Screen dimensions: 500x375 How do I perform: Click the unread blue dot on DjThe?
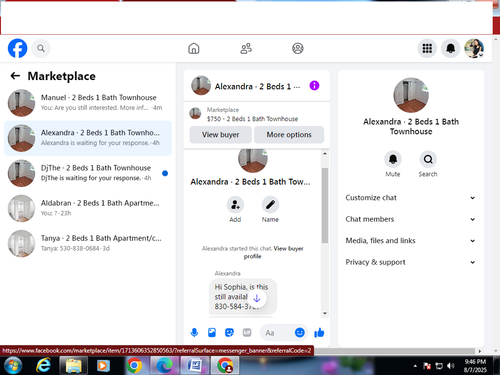(165, 173)
